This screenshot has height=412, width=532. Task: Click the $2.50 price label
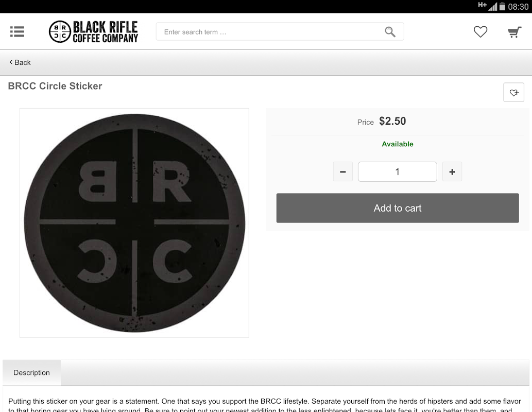click(392, 121)
